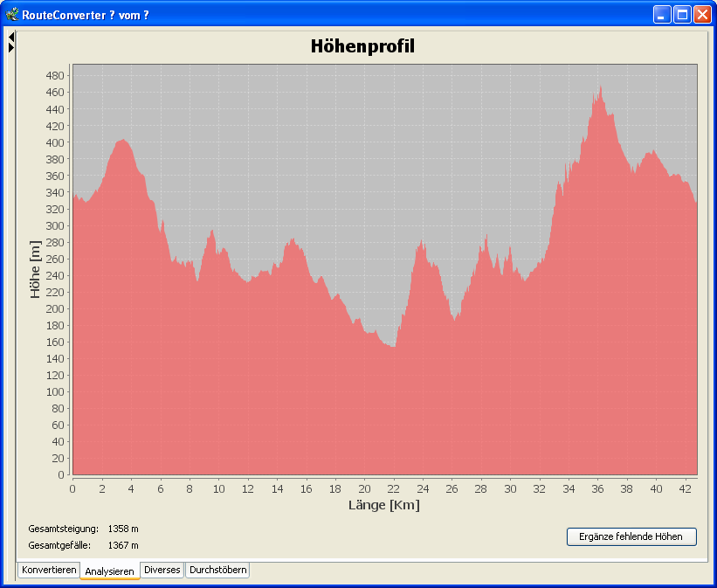Click the highest elevation peak near km 36
Viewport: 717px width, 588px height.
click(600, 87)
